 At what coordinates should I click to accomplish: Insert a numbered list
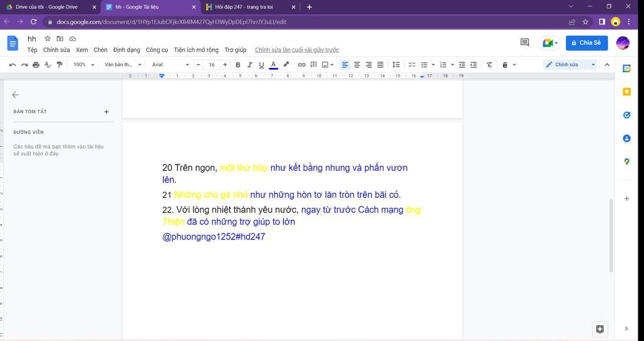click(443, 65)
